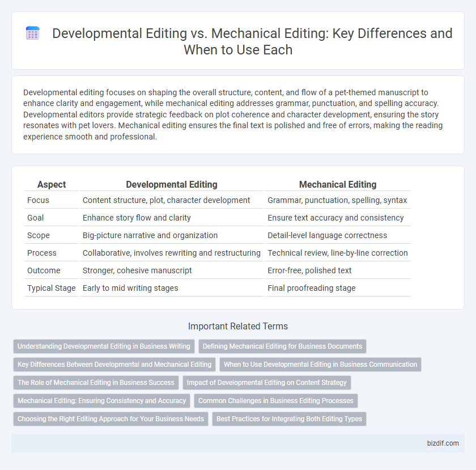Open When to Use Developmental Editing in Business Communication
The width and height of the screenshot is (476, 470).
pos(320,365)
